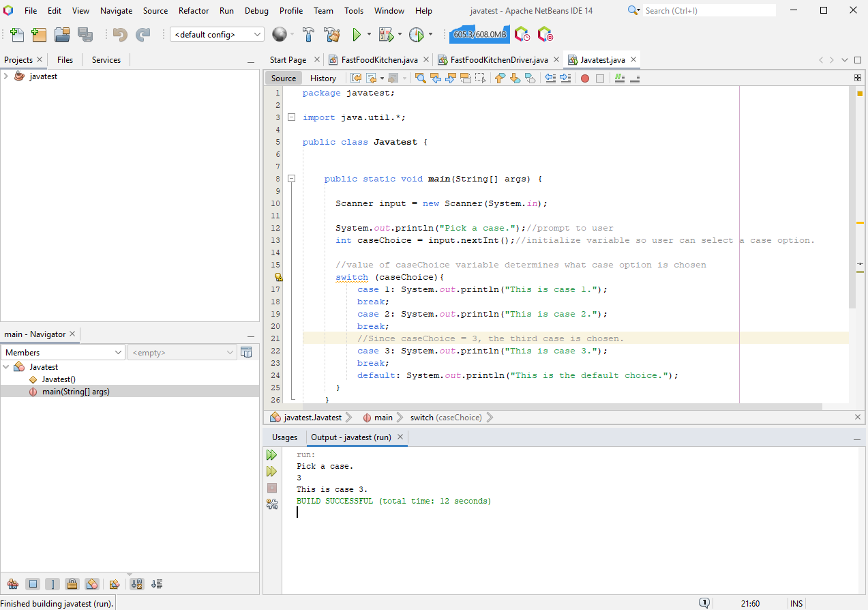
Task: Open the Navigate menu
Action: coord(116,11)
